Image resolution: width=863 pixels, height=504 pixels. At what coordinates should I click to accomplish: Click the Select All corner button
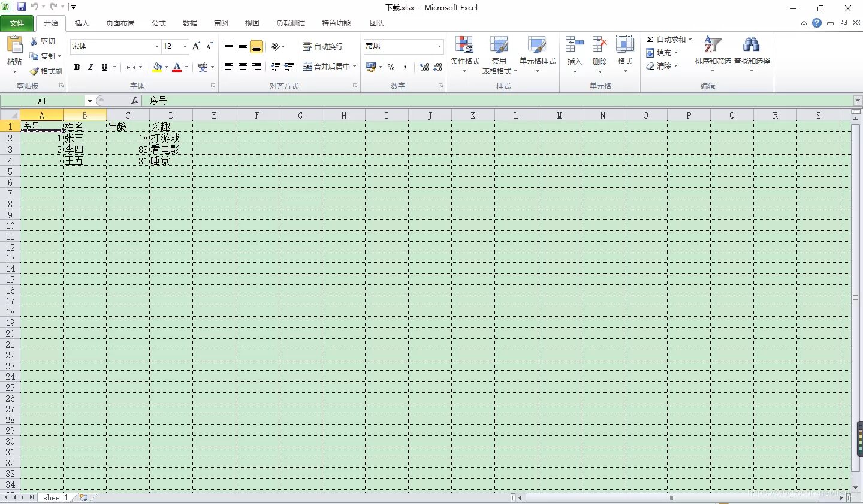tap(10, 115)
